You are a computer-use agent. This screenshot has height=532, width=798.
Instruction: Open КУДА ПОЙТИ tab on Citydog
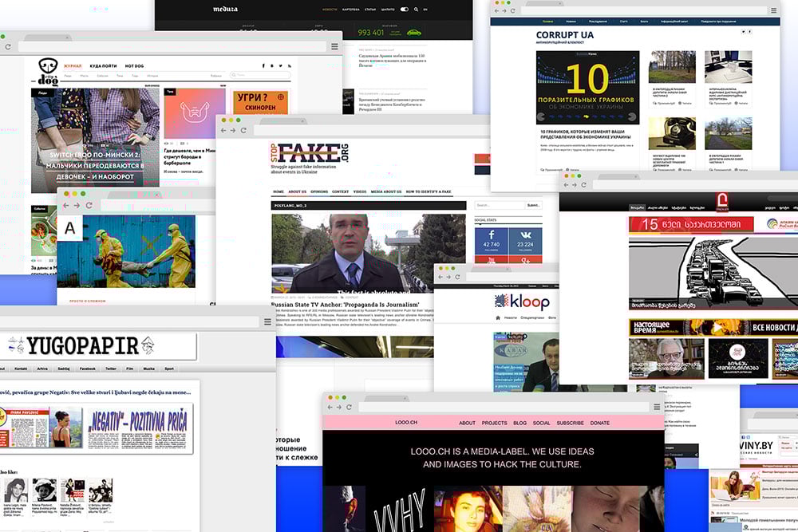tap(103, 66)
